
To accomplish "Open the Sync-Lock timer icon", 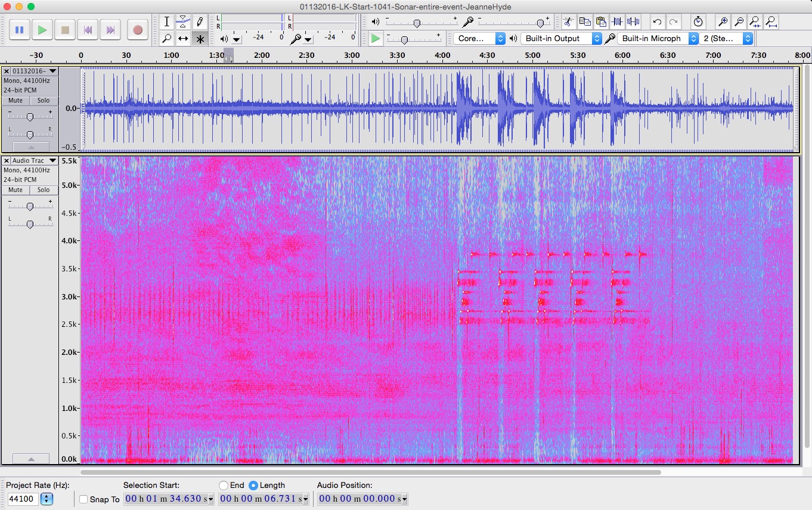I will (x=698, y=22).
